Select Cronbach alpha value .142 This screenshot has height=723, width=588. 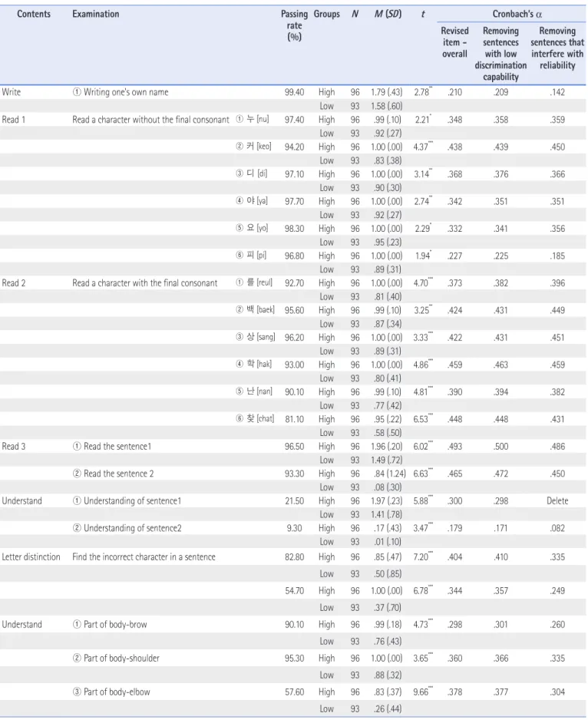557,92
